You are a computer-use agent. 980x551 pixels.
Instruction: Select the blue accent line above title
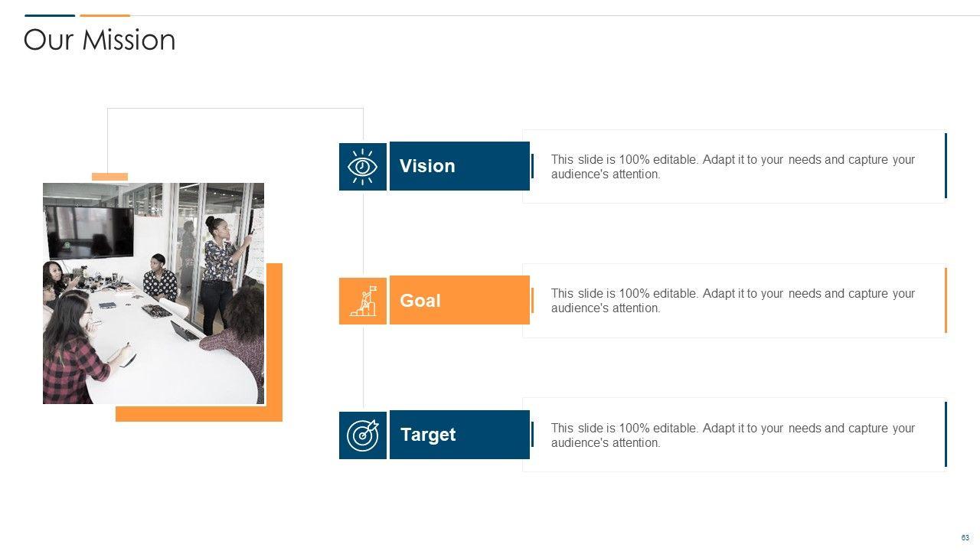click(50, 15)
